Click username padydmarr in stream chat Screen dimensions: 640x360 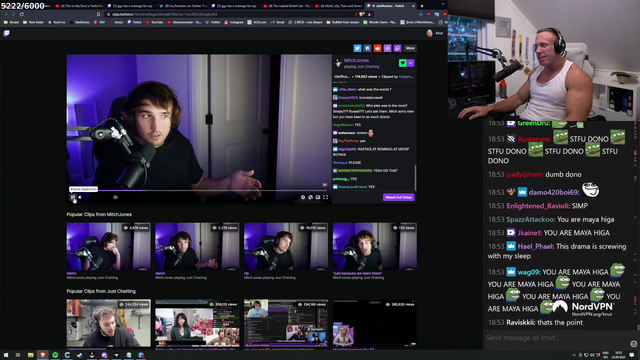point(525,174)
